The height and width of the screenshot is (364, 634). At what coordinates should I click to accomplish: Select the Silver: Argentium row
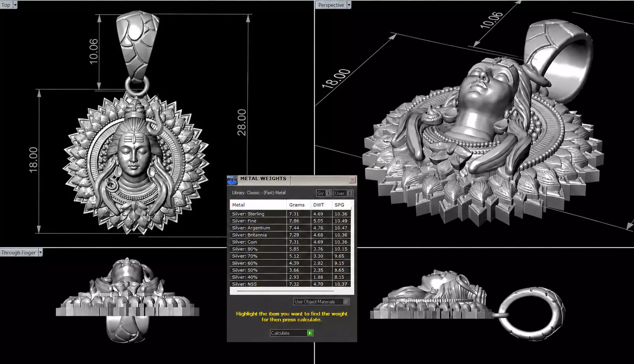point(290,228)
